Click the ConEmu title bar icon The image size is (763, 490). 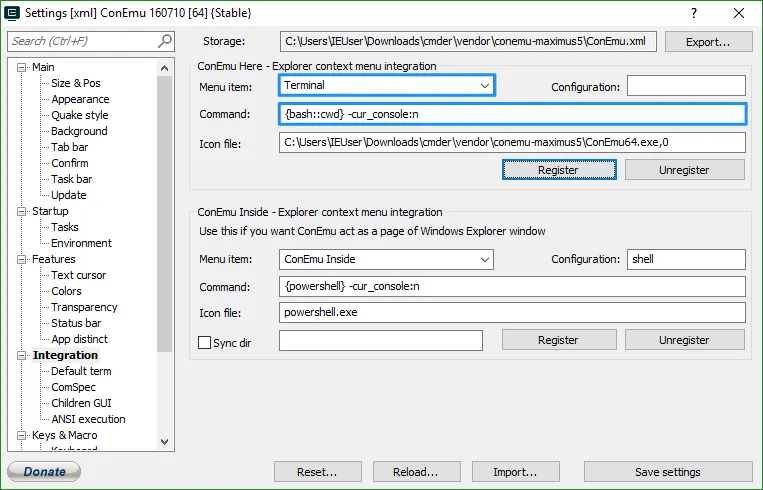click(x=13, y=13)
